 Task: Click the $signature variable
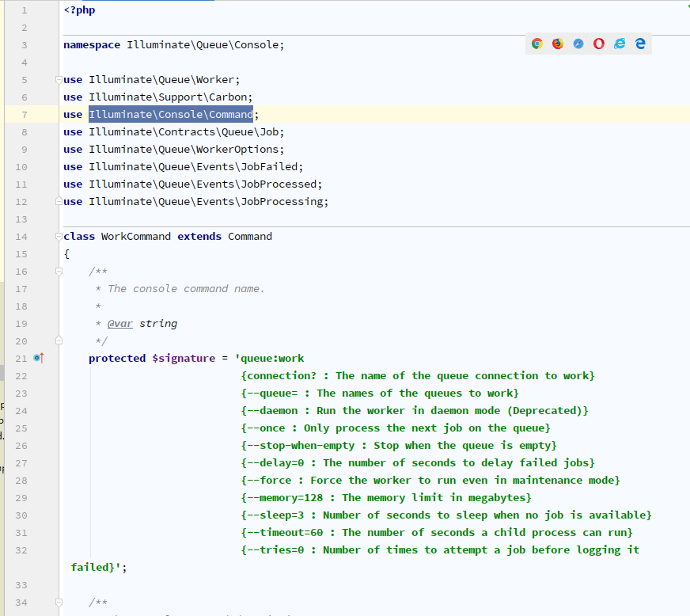184,359
